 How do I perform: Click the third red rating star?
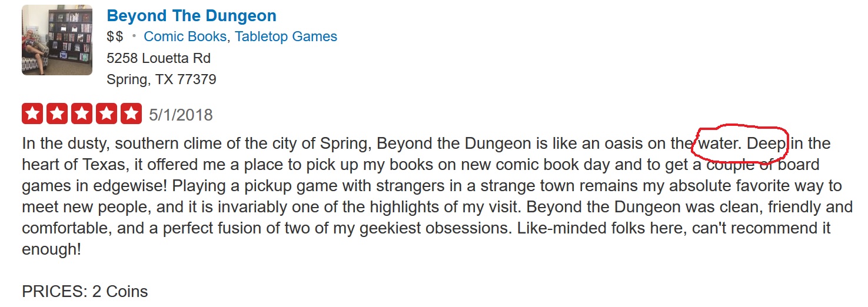tap(82, 114)
